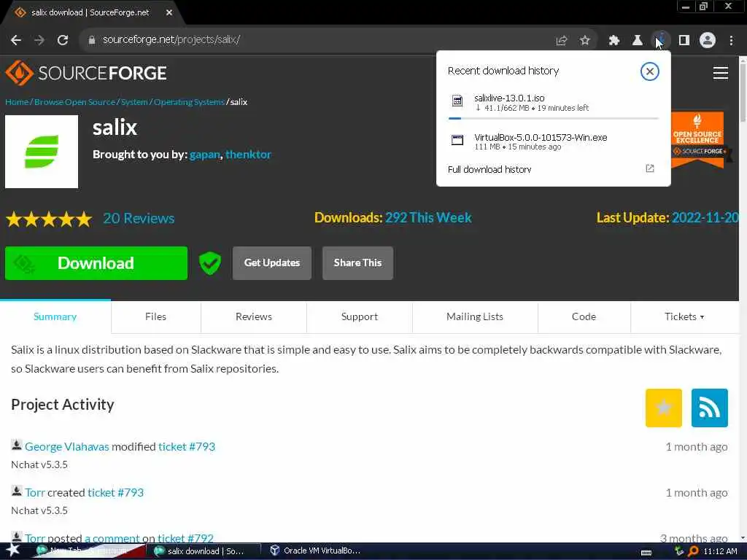747x560 pixels.
Task: Go to Home breadcrumb link
Action: (x=17, y=102)
